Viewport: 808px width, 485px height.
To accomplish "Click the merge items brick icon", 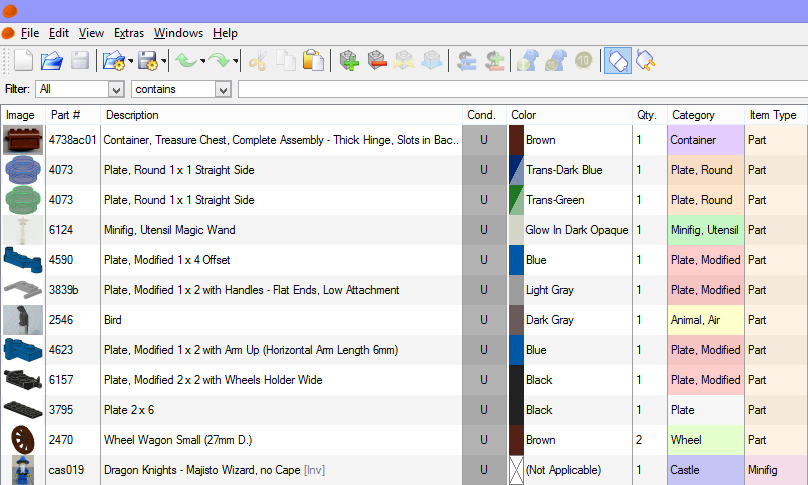I will 404,61.
